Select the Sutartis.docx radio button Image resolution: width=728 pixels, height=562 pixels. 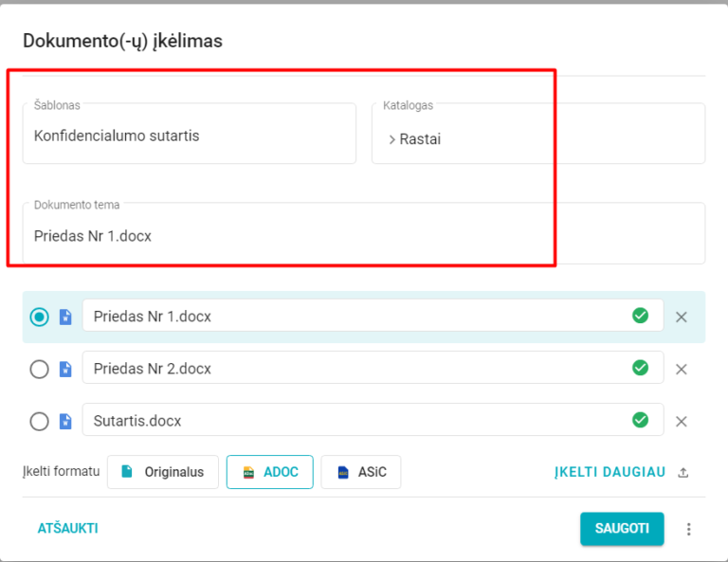tap(39, 421)
